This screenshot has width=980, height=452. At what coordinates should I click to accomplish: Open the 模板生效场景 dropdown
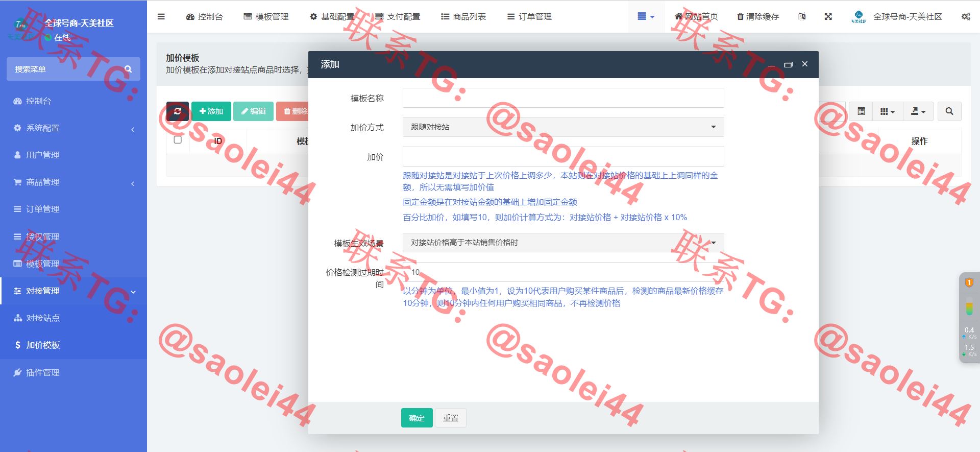coord(563,243)
